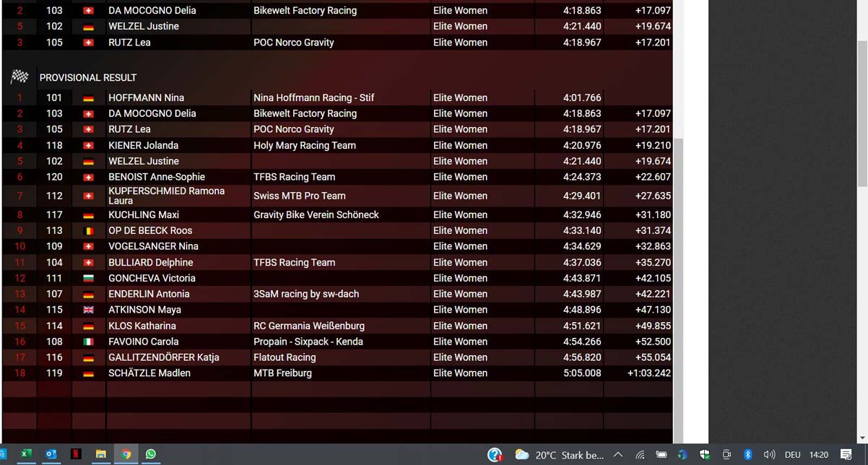This screenshot has width=868, height=465.
Task: Open the Bluetooth tray icon
Action: [x=748, y=455]
